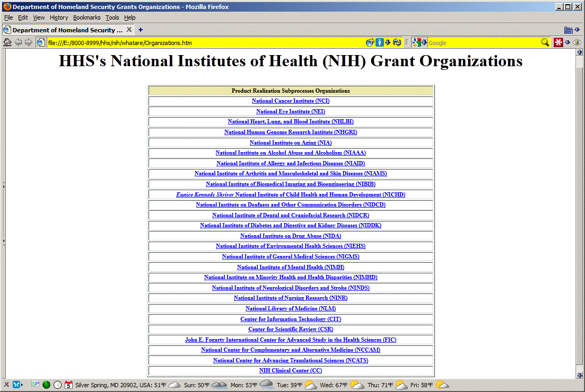Open the blue info icon in address bar
This screenshot has width=585, height=392.
tap(379, 42)
